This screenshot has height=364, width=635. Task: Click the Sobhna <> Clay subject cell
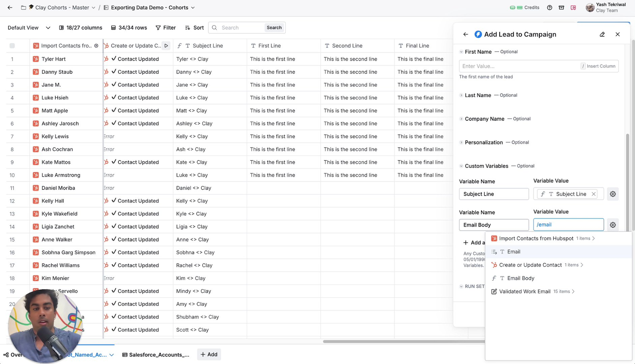(210, 253)
